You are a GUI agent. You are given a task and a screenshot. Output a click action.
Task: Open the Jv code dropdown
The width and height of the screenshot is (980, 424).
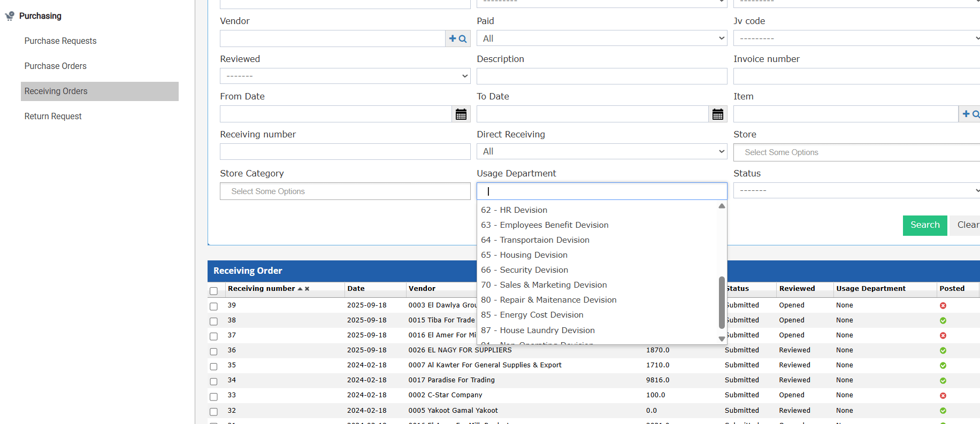click(x=856, y=38)
